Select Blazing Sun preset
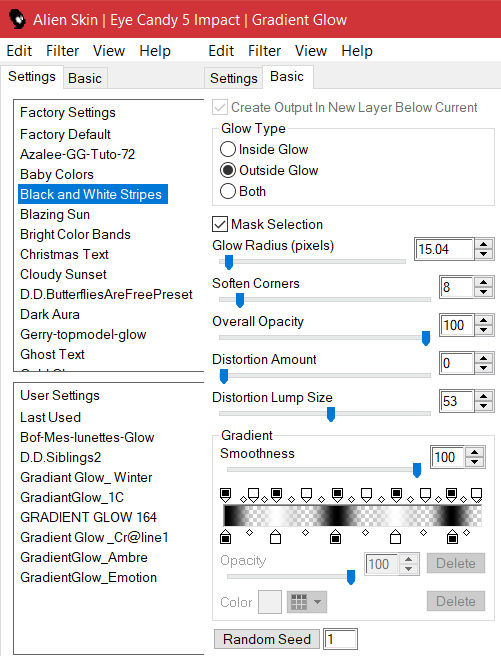Image resolution: width=501 pixels, height=656 pixels. [55, 214]
